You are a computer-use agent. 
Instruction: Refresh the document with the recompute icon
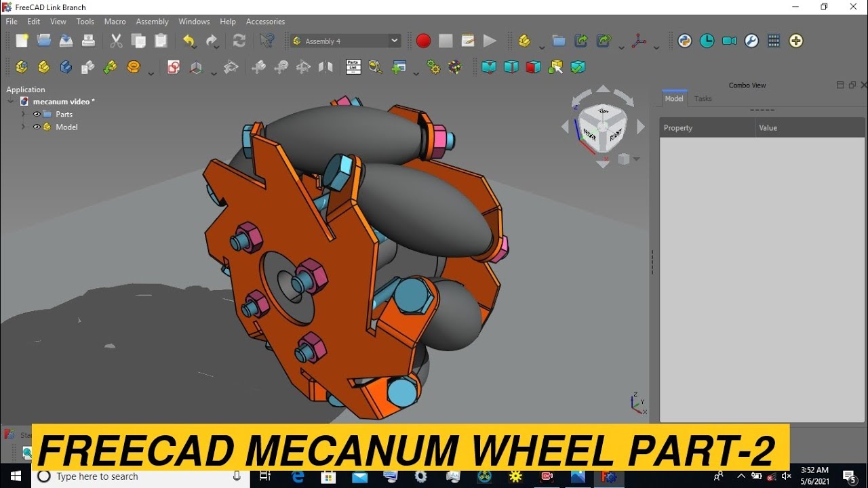point(239,41)
